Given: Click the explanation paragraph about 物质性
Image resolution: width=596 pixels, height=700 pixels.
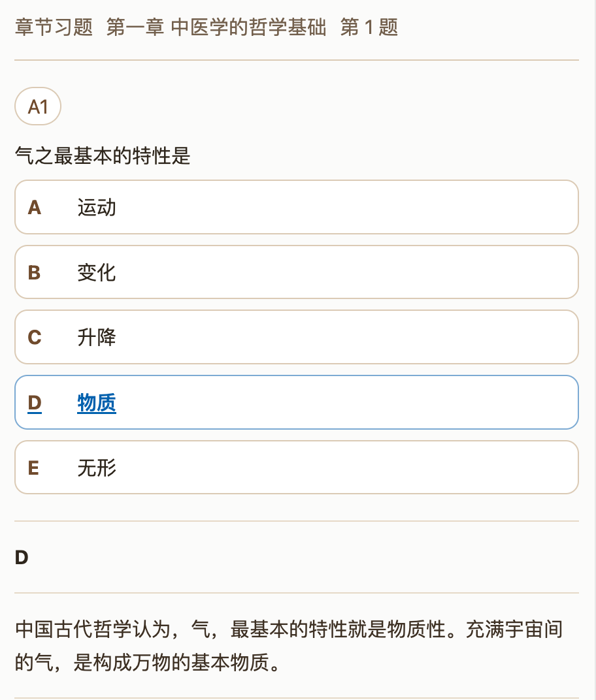Looking at the screenshot, I should tap(289, 646).
